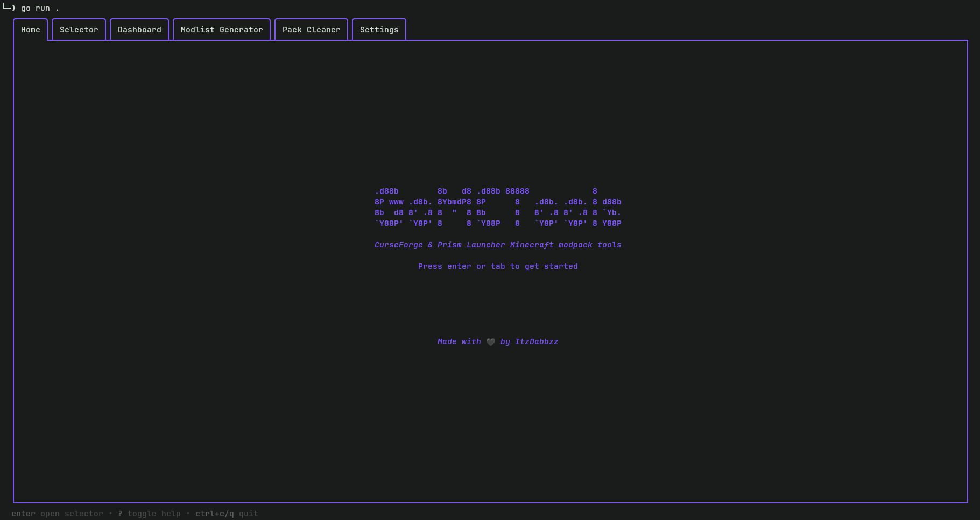This screenshot has height=520, width=980.
Task: Go to the Dashboard tab
Action: pos(139,30)
